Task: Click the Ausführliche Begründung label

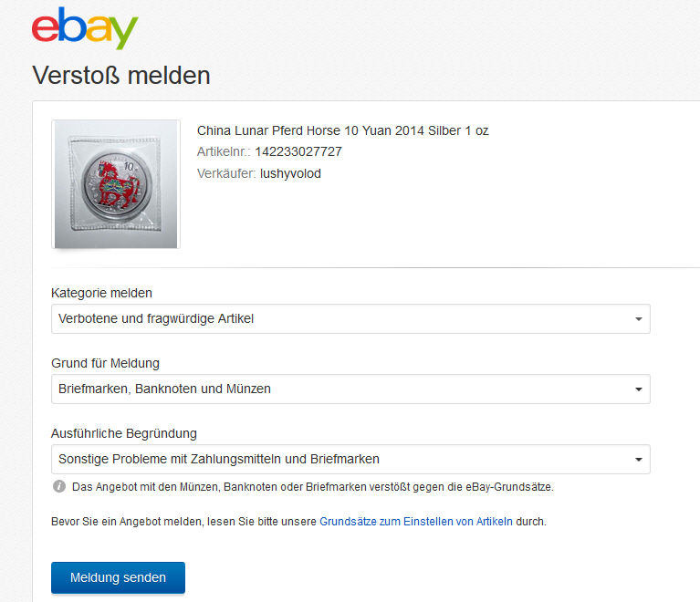Action: point(124,433)
